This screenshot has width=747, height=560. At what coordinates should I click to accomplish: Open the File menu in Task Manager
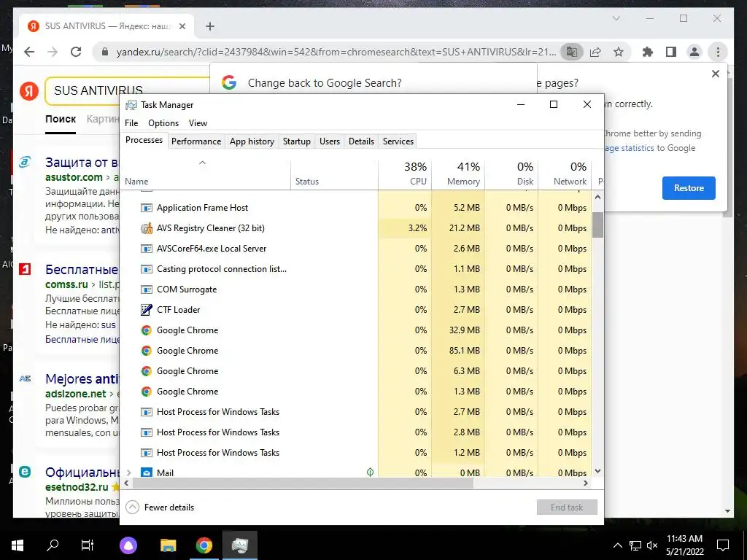point(131,123)
